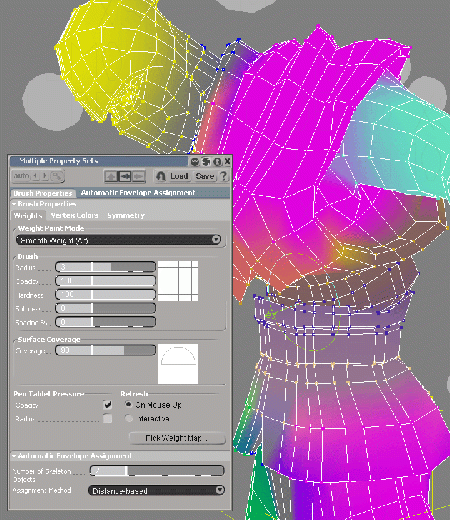The width and height of the screenshot is (450, 520).
Task: Close the Multiple Property Sets window
Action: [x=227, y=162]
